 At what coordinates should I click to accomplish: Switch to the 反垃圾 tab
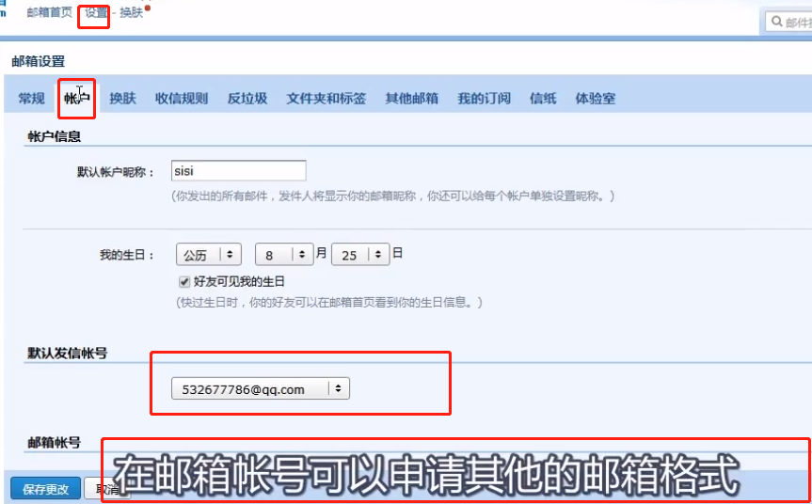247,99
